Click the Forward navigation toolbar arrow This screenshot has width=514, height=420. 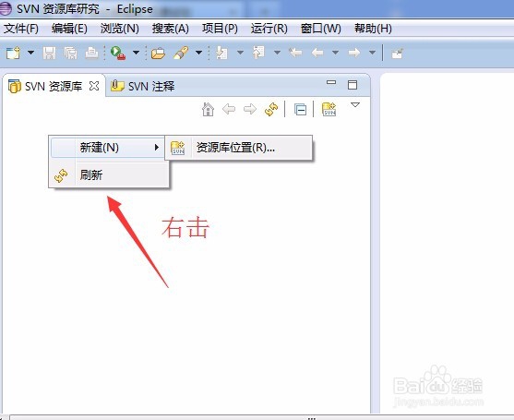tap(354, 53)
